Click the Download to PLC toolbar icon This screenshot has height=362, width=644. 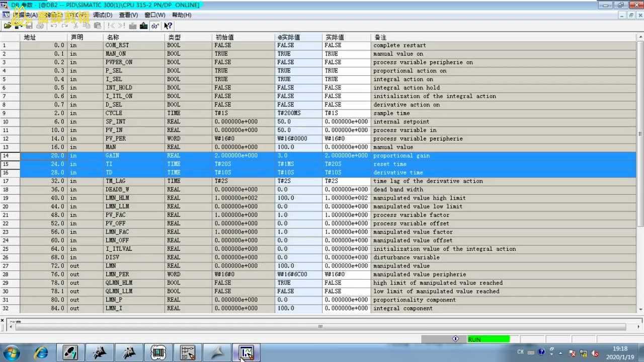click(x=144, y=26)
